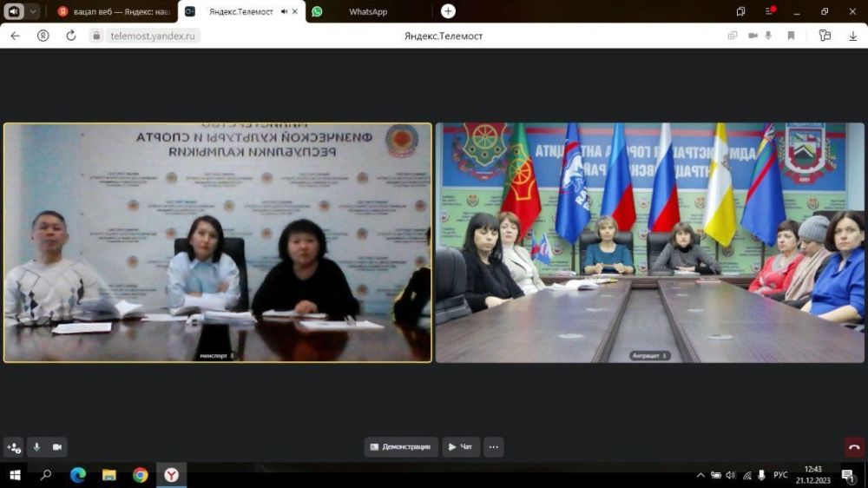This screenshot has height=488, width=868.
Task: Open the browser side panel icon
Action: point(825,36)
